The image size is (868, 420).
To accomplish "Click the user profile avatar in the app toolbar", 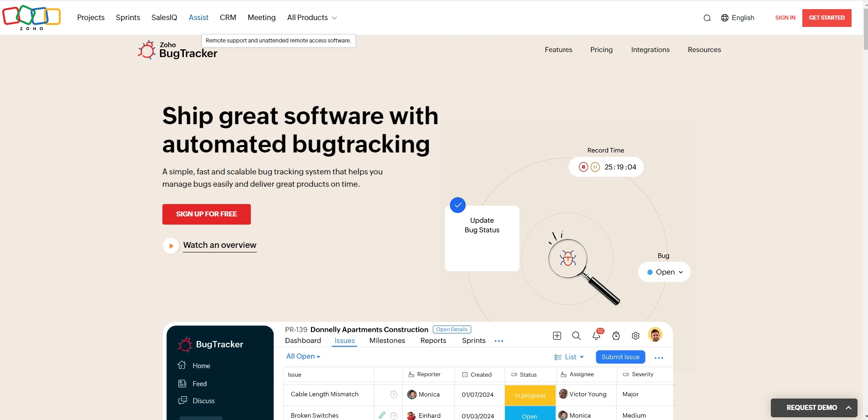I will coord(655,335).
